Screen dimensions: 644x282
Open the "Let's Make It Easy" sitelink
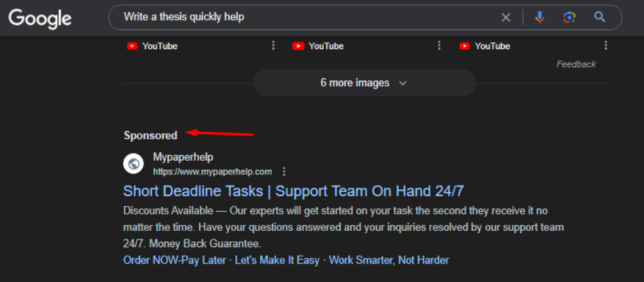(x=277, y=260)
